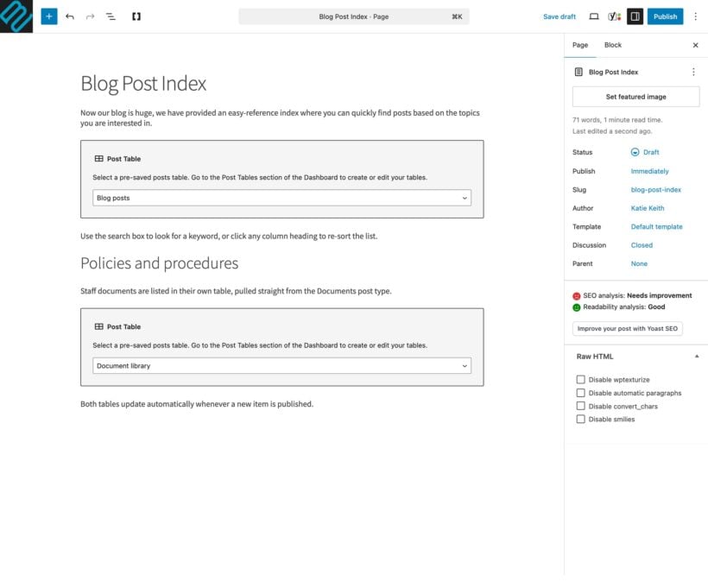Screen dimensions: 708x588
Task: Open the Blog Post Index actions menu
Action: 693,72
